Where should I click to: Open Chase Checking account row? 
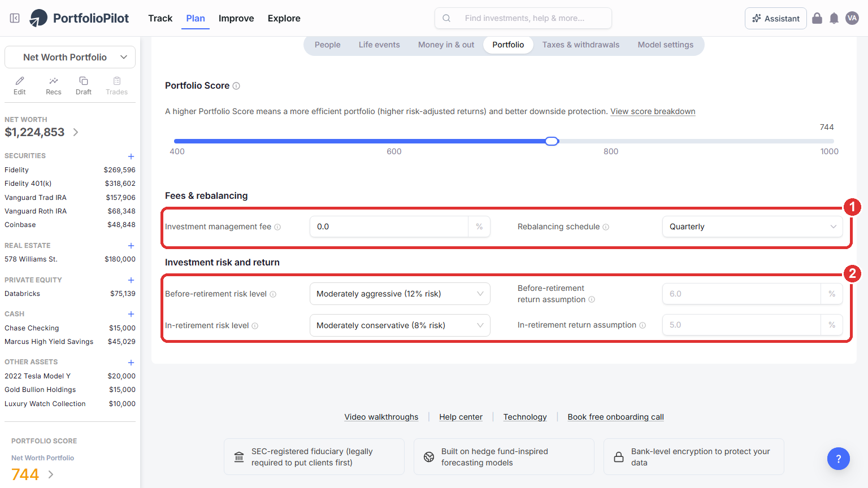coord(70,328)
